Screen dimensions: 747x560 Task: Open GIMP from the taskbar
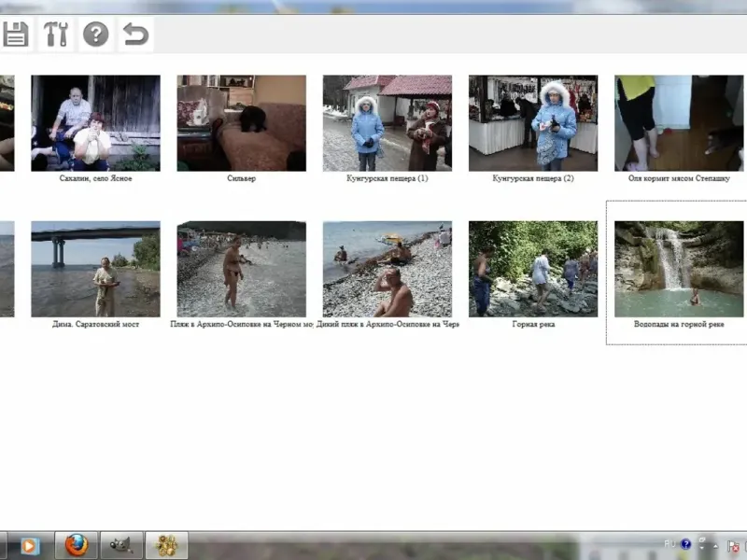[x=121, y=545]
